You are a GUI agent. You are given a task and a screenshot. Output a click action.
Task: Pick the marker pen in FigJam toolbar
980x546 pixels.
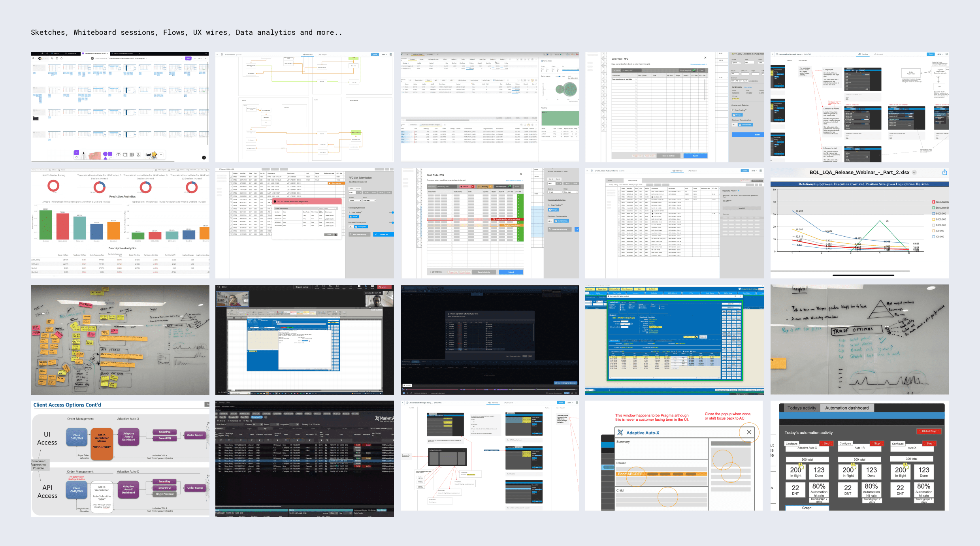click(x=83, y=155)
